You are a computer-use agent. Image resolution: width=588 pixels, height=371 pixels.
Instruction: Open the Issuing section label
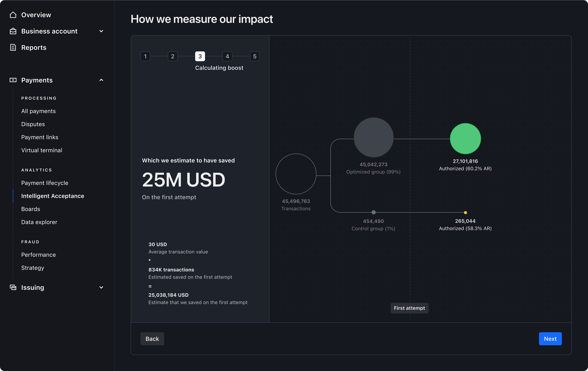(33, 288)
